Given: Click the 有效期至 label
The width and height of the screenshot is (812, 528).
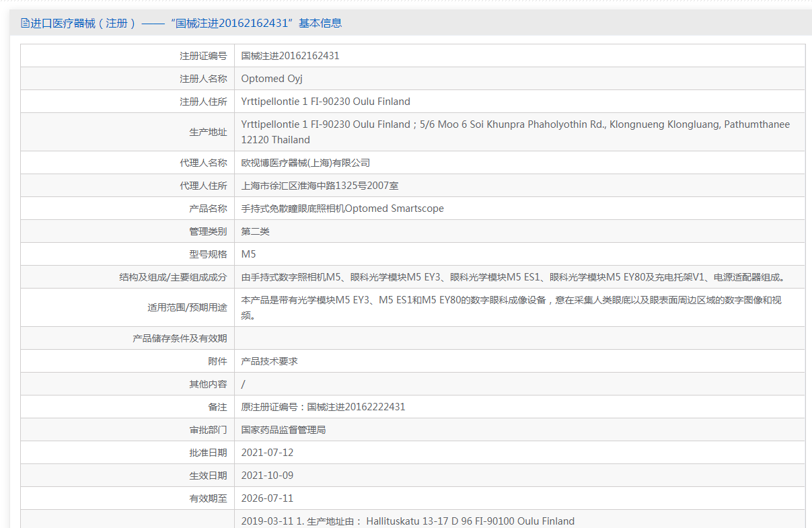Looking at the screenshot, I should 208,498.
